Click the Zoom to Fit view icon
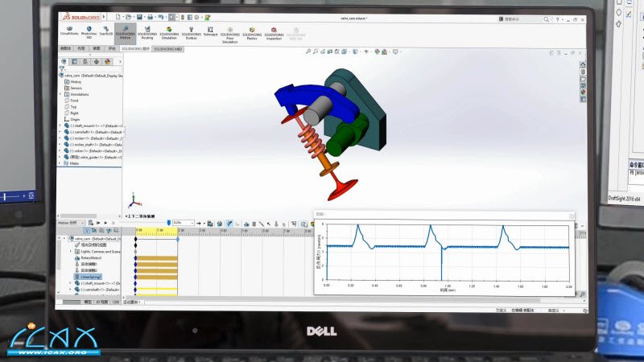This screenshot has height=362, width=644. click(x=308, y=51)
